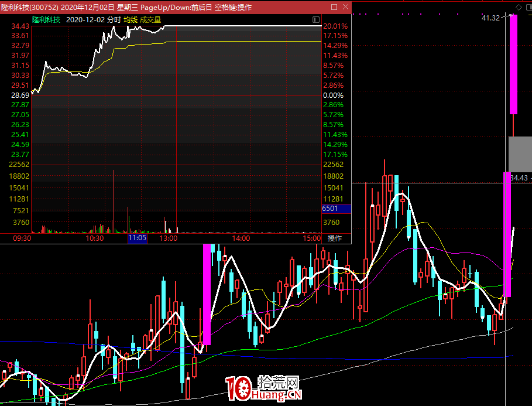
Task: Select the 13:00 time axis label
Action: [169, 238]
